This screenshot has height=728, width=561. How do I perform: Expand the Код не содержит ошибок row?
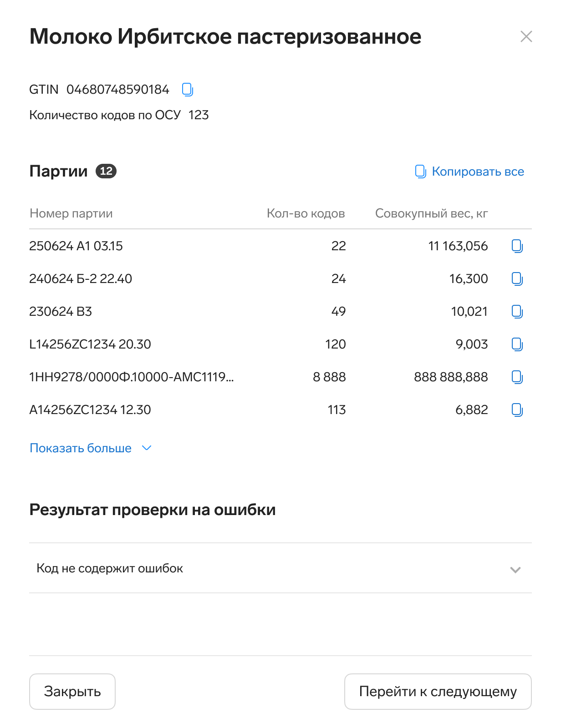280,568
